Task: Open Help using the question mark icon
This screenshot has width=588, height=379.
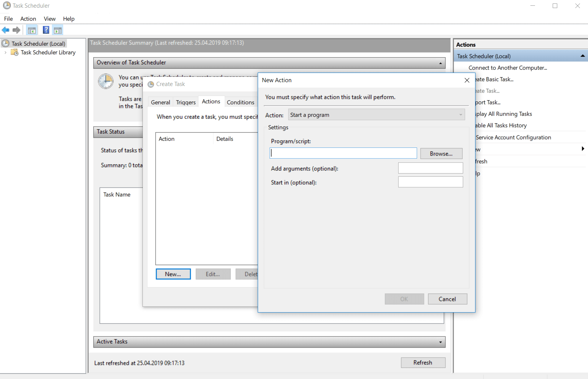Action: pos(46,30)
